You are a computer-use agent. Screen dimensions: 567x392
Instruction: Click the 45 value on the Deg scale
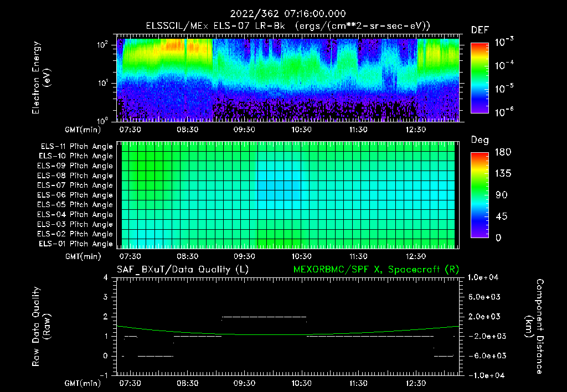coord(502,216)
